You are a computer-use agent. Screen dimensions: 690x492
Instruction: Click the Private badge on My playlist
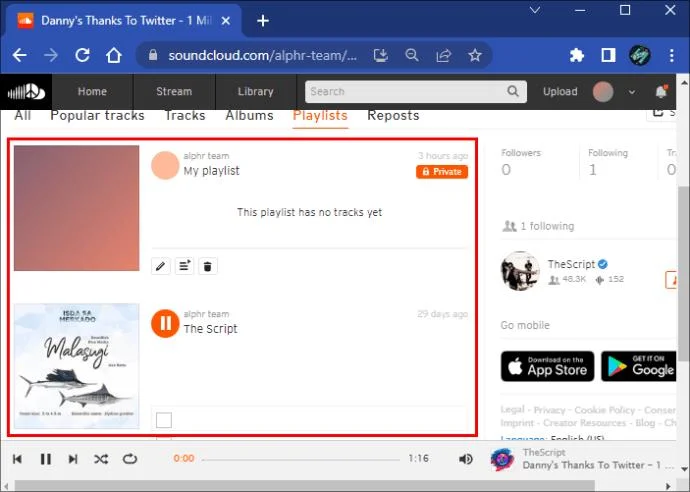(x=442, y=172)
